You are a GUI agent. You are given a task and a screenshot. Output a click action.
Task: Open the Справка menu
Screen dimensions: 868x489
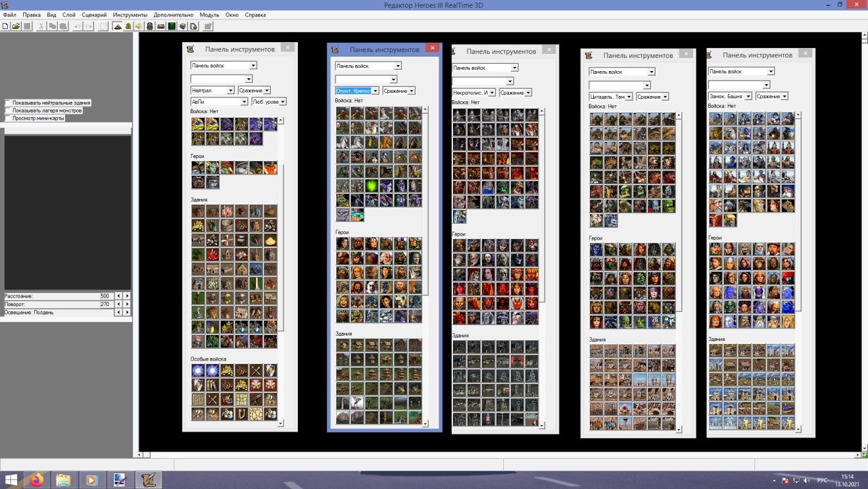255,14
